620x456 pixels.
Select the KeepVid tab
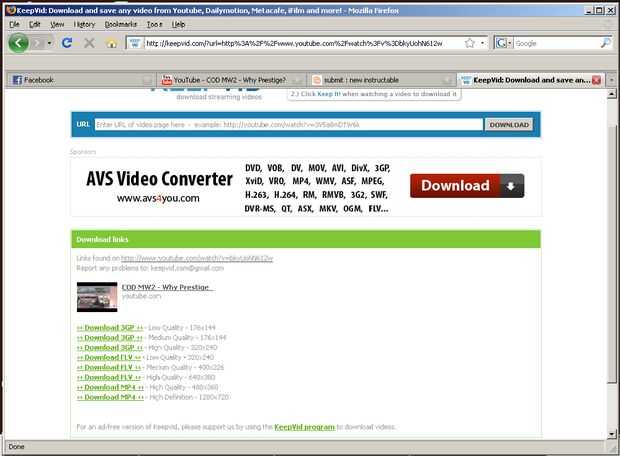[x=530, y=80]
